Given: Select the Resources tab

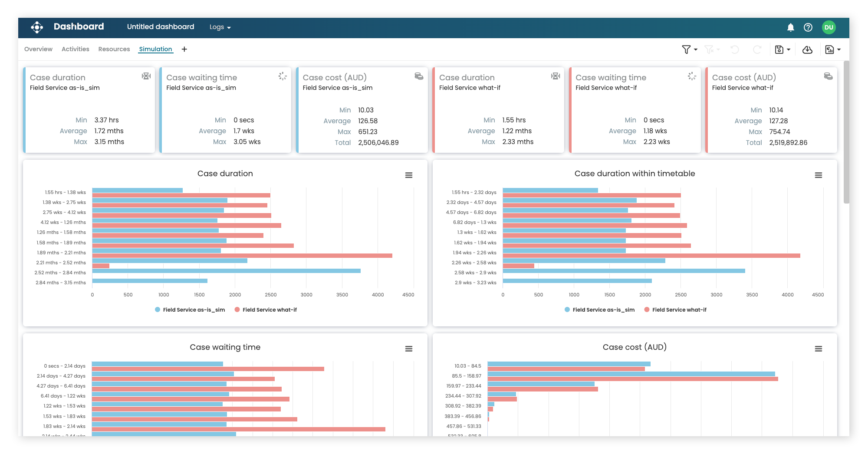Looking at the screenshot, I should [x=114, y=49].
